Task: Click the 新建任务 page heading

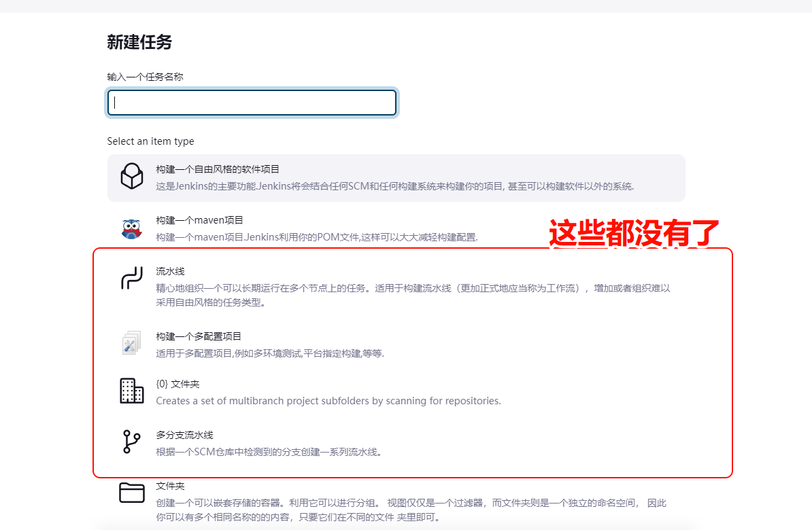Action: [x=139, y=42]
